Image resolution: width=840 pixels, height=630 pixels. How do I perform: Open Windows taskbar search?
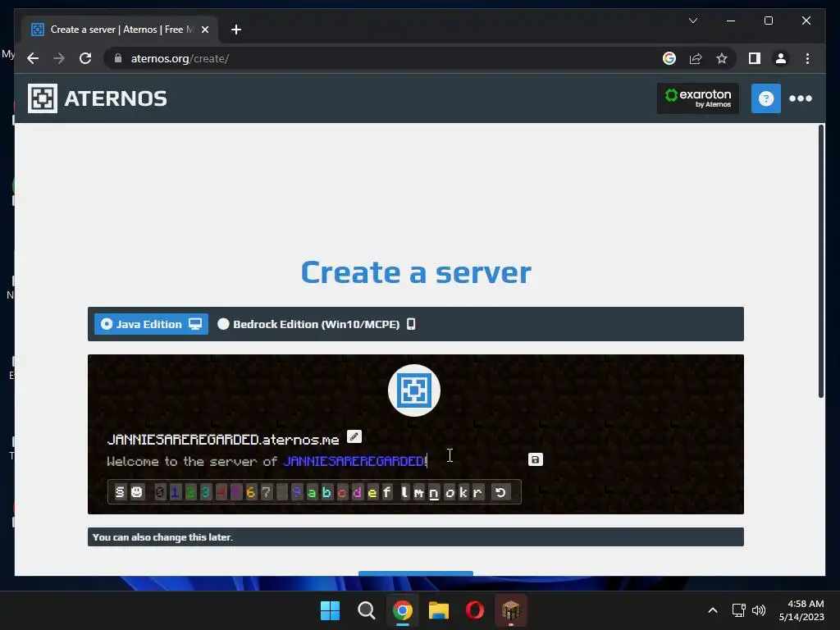[367, 610]
